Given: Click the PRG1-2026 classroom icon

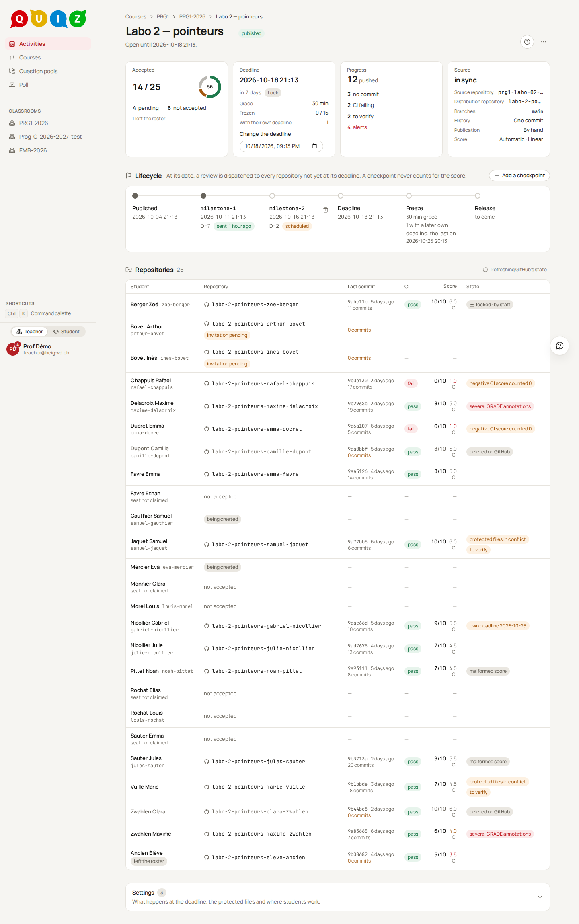Looking at the screenshot, I should click(x=12, y=123).
